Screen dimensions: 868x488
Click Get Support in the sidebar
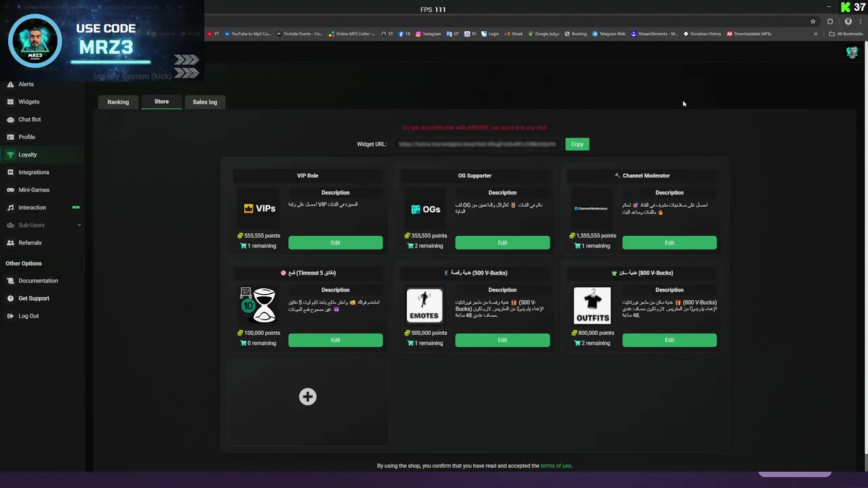coord(33,298)
